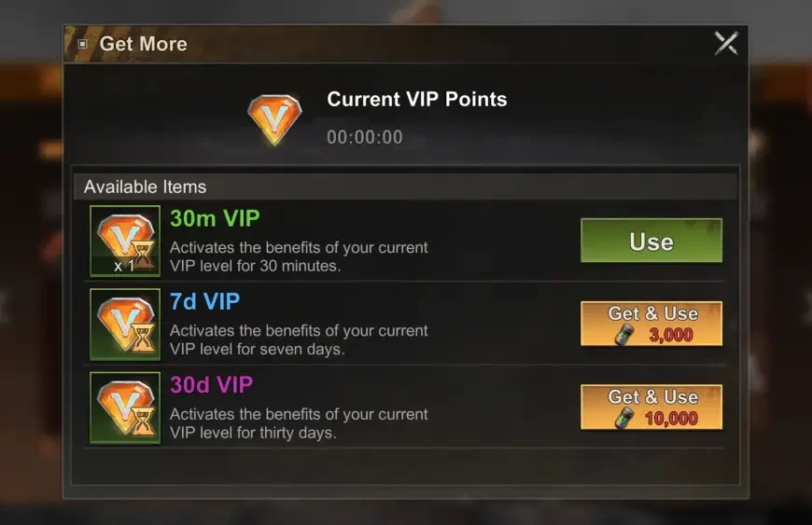Viewport: 812px width, 525px height.
Task: Click the battery currency icon on 10,000 button
Action: (x=624, y=418)
